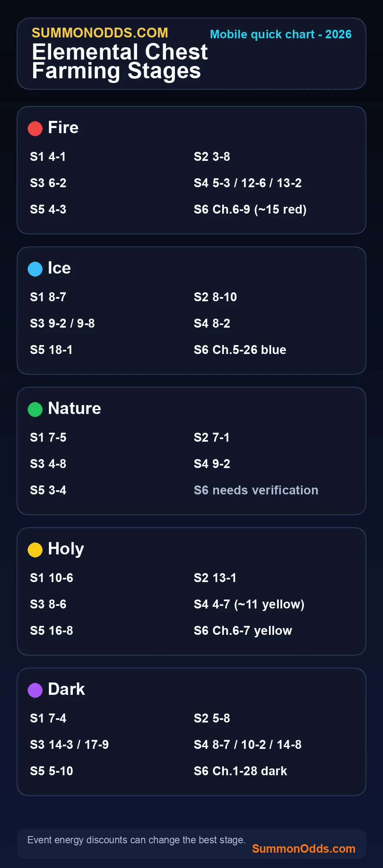This screenshot has width=383, height=868.
Task: Click Holy S4 4-7 yellow entry
Action: 249,605
